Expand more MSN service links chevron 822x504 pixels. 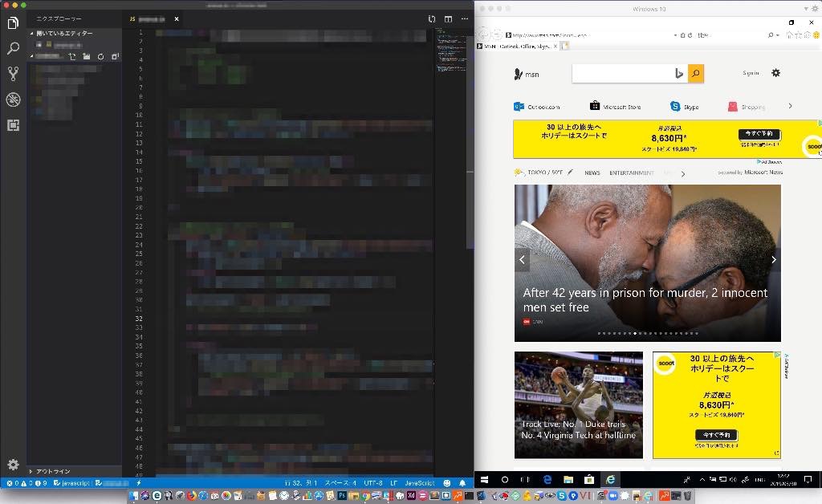(790, 106)
